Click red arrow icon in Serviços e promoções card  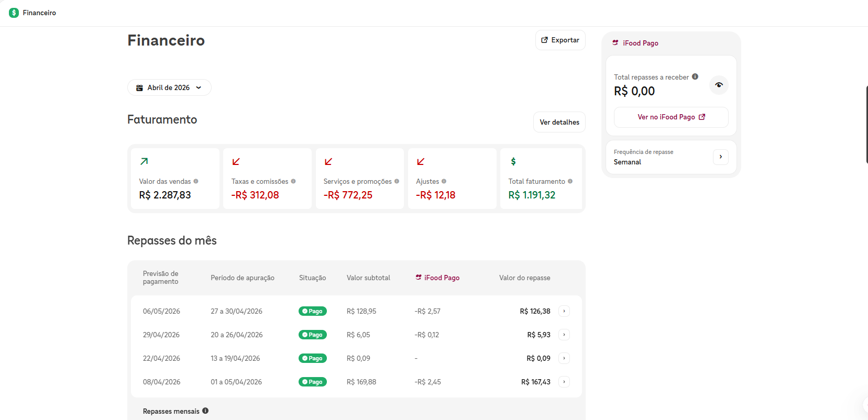(x=328, y=161)
